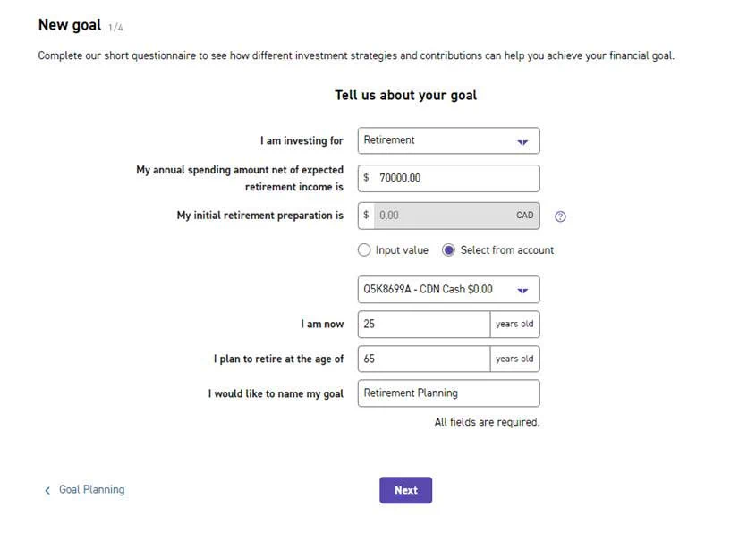The image size is (756, 558).
Task: Click the annual spending amount field
Action: (456, 178)
